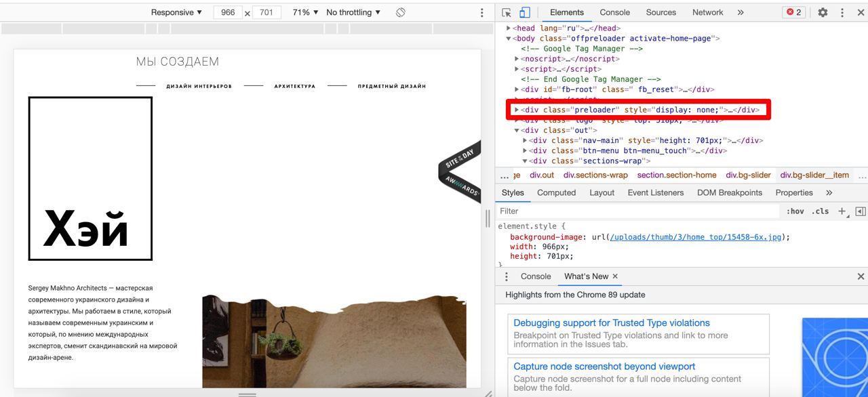Open the Event Listeners sub-tab

(655, 193)
